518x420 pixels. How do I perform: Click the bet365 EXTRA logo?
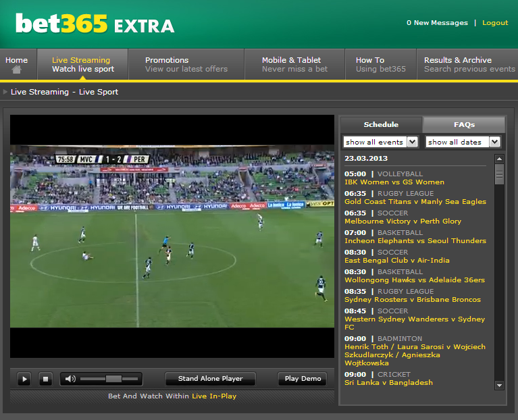coord(95,24)
